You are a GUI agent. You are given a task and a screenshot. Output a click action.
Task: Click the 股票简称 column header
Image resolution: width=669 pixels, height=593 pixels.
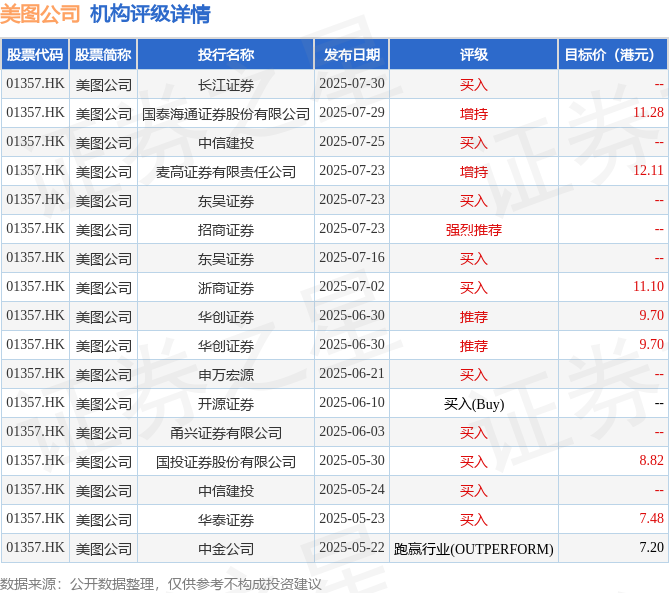click(x=103, y=55)
